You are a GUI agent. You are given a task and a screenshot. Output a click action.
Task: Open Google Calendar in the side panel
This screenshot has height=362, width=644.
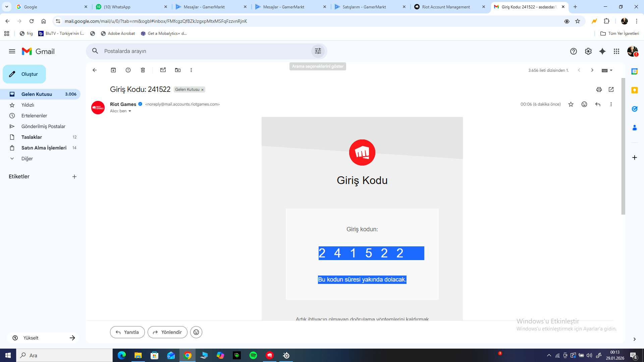point(635,71)
